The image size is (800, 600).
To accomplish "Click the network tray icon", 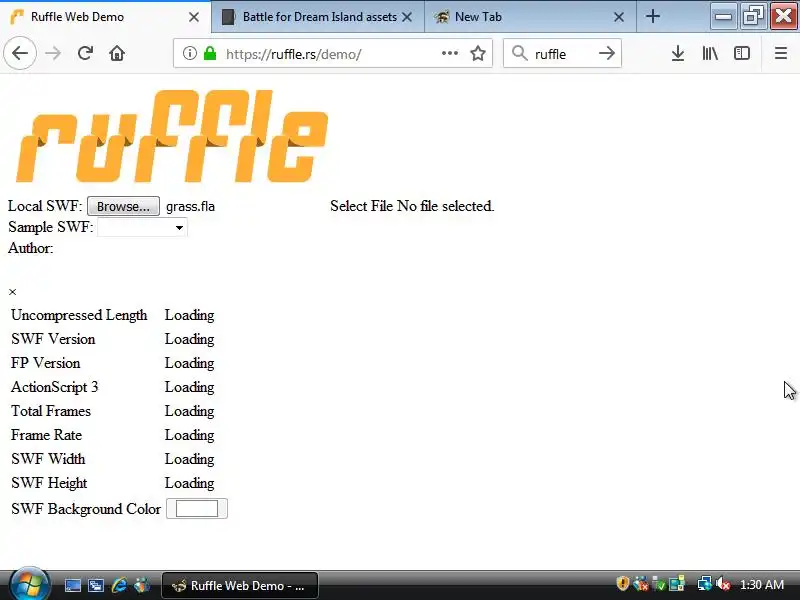I will [x=705, y=583].
